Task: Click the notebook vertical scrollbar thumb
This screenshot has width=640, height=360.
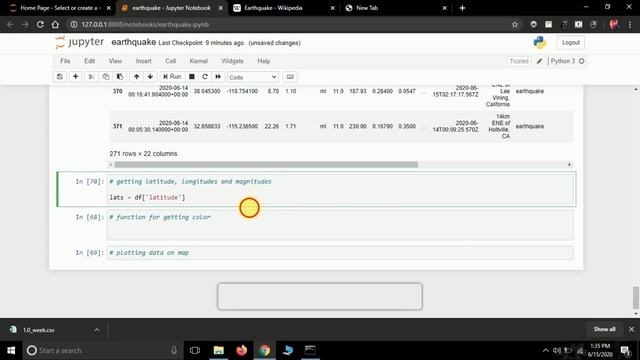Action: (636, 298)
